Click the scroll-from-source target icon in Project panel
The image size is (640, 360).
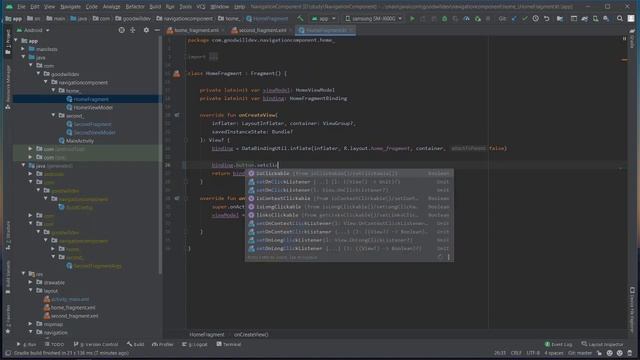pos(122,30)
